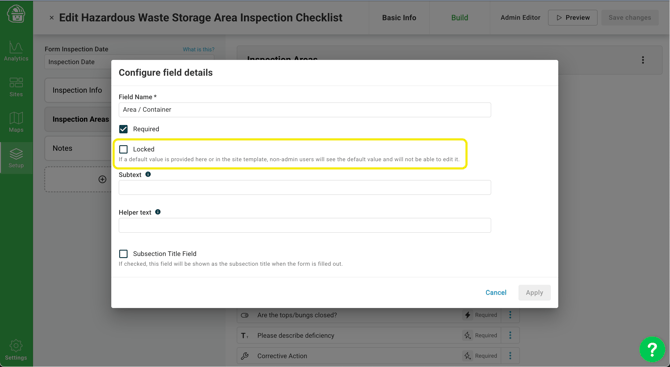Click the Helper text info icon

point(158,212)
